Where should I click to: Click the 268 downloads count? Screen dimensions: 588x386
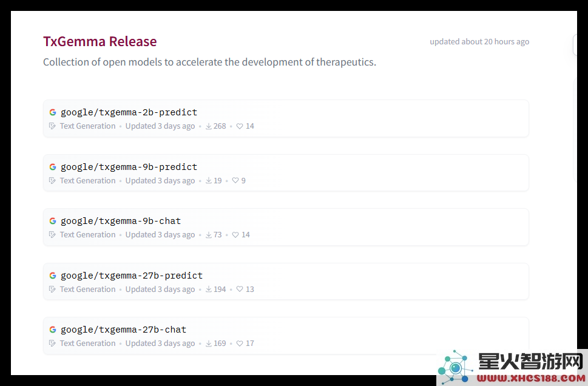tap(220, 126)
